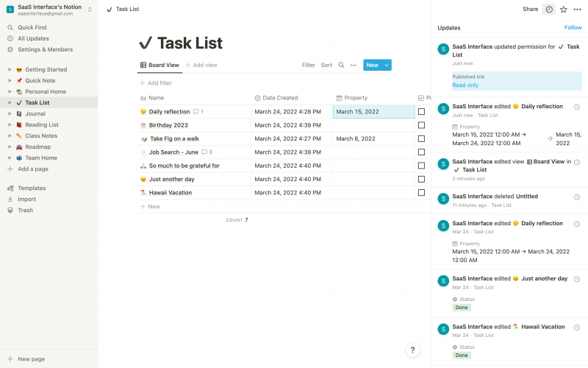Open the Updates clock icon in top bar
588x368 pixels.
pos(548,10)
